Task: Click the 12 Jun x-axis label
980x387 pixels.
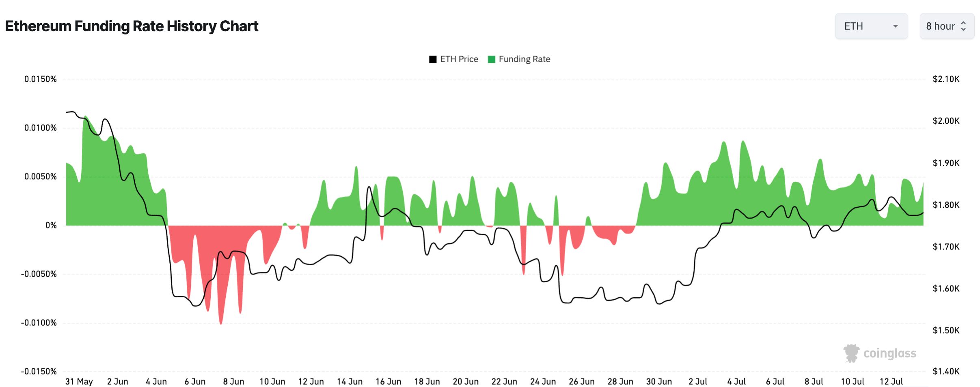Action: tap(311, 382)
